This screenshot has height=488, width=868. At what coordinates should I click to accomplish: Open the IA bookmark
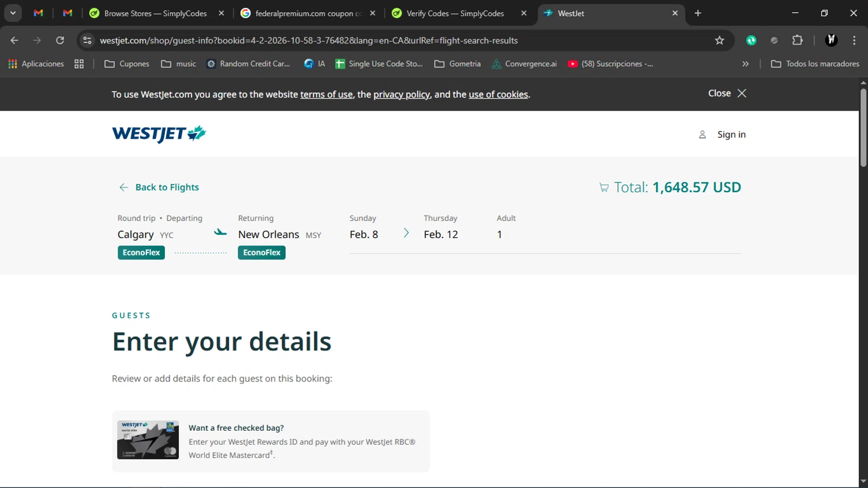point(315,64)
